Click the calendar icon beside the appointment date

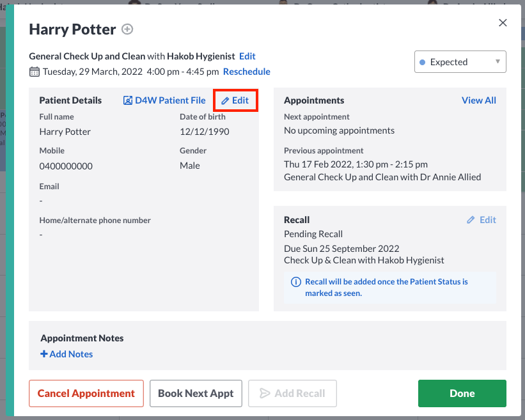[34, 72]
